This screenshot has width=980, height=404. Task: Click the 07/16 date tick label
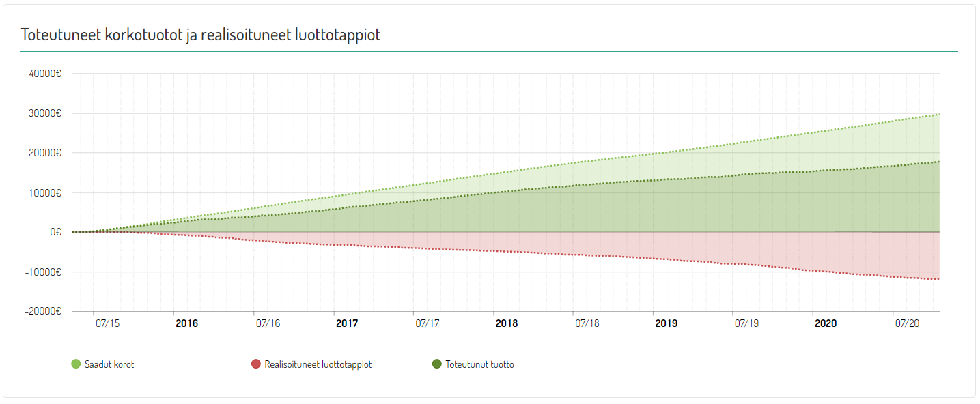coord(267,323)
